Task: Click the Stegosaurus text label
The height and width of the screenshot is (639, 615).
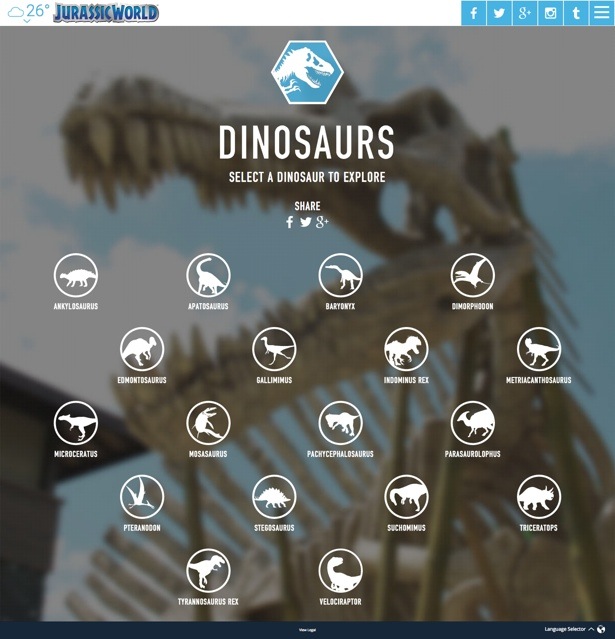Action: click(274, 528)
